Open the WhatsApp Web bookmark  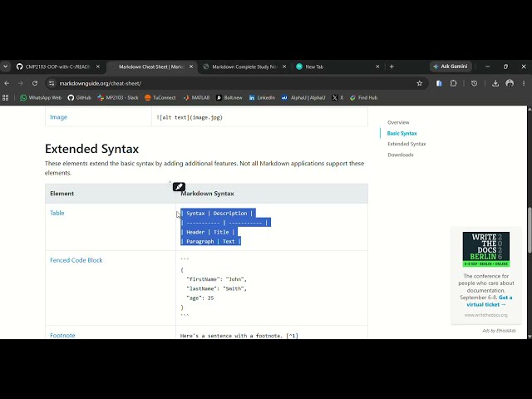pyautogui.click(x=41, y=98)
